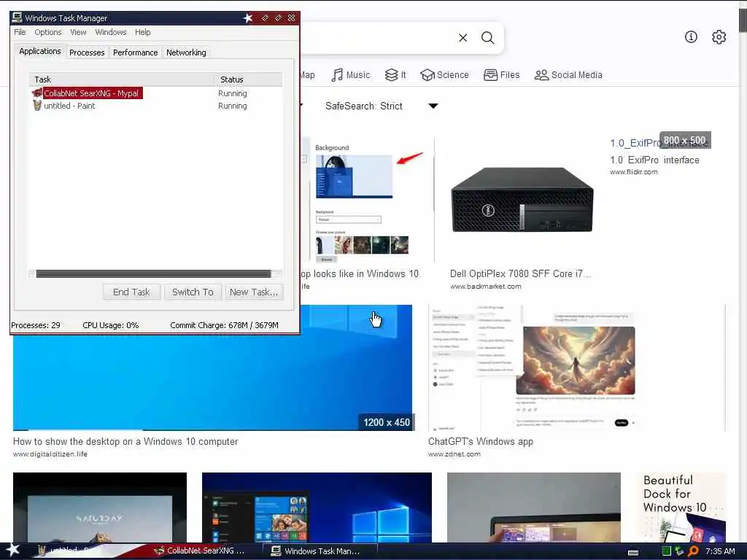Click the horizontal scrollbar in task list

153,274
